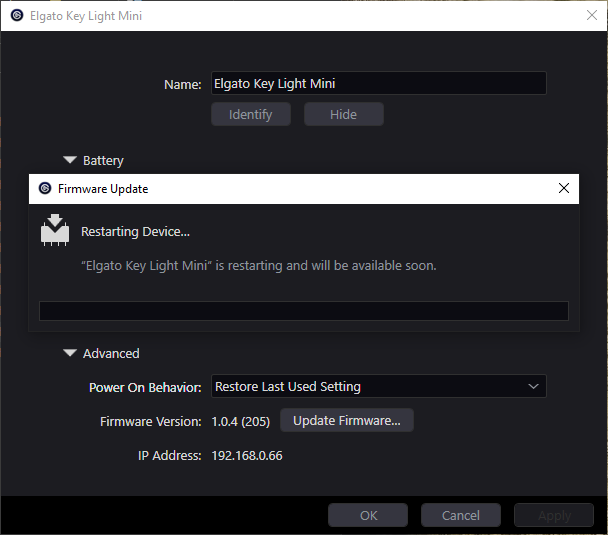Collapse the Battery section
Viewport: 608px width, 535px height.
point(70,160)
